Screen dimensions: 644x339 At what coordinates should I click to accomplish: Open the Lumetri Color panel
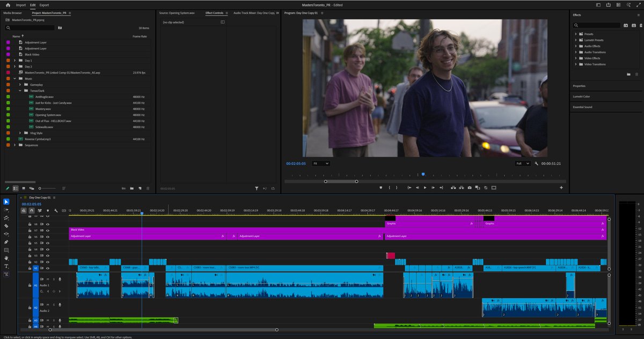[582, 97]
